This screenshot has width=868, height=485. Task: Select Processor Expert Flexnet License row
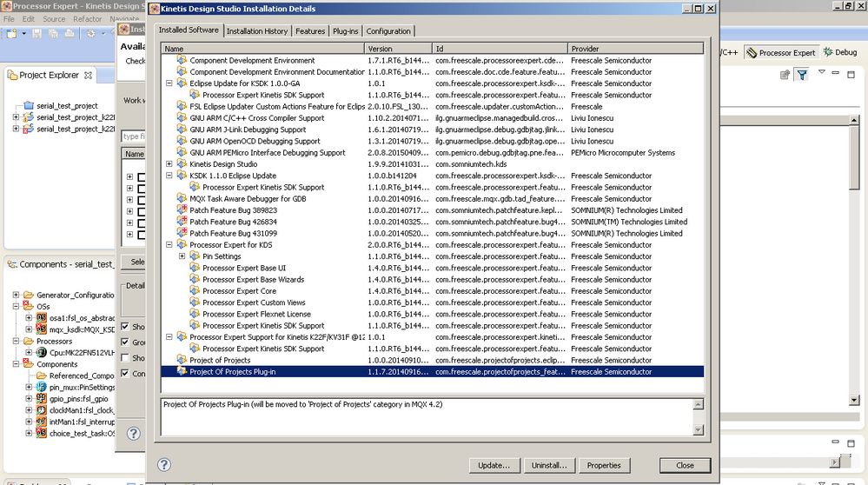pyautogui.click(x=433, y=314)
